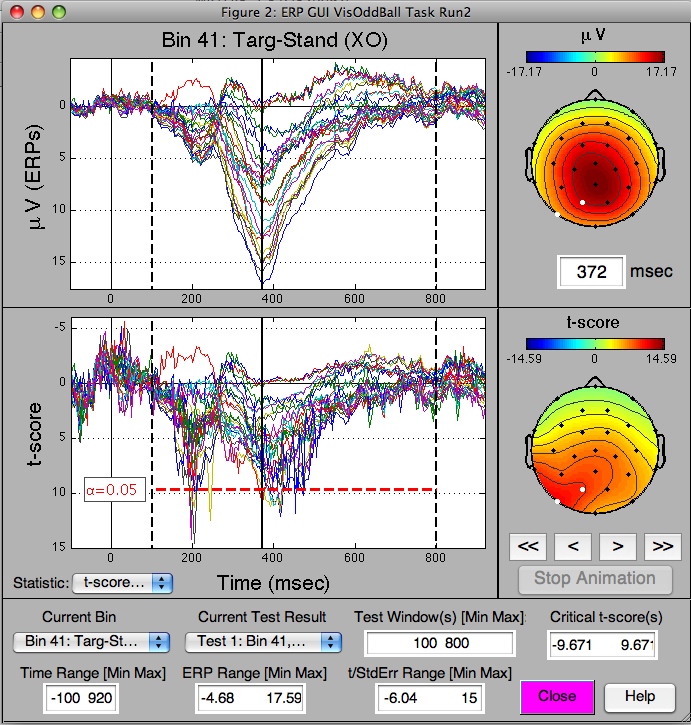Viewport: 691px width, 725px height.
Task: Click the t-score color scale bar
Action: click(594, 341)
